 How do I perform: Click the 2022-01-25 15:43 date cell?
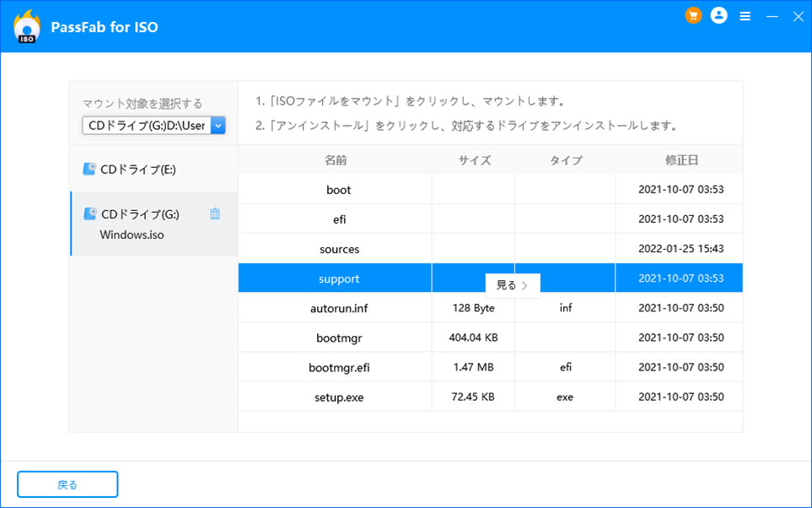pyautogui.click(x=680, y=248)
